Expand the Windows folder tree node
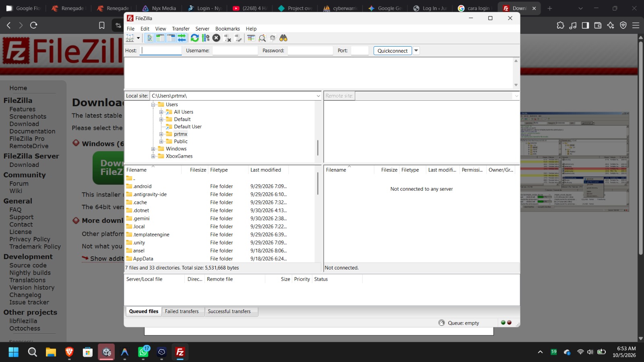The height and width of the screenshot is (362, 644). (x=153, y=149)
